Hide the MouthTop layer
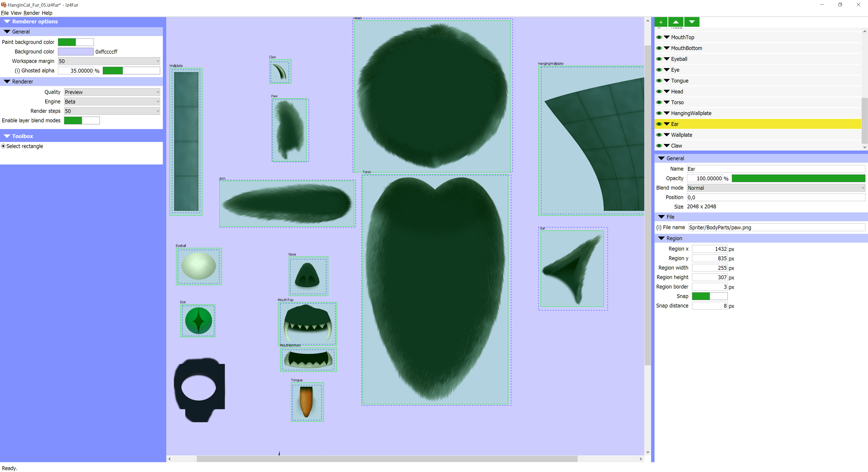868x472 pixels. click(x=659, y=37)
